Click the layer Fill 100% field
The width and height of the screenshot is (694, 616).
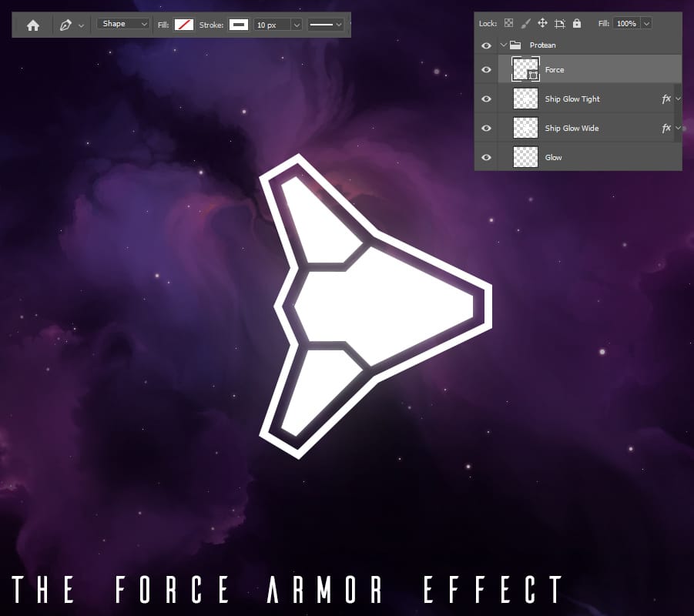tap(627, 23)
